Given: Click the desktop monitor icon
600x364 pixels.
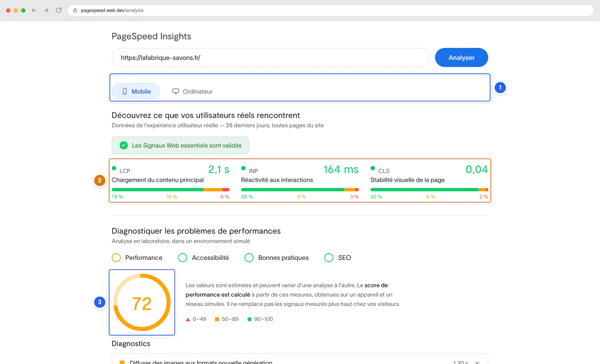Looking at the screenshot, I should (x=175, y=91).
